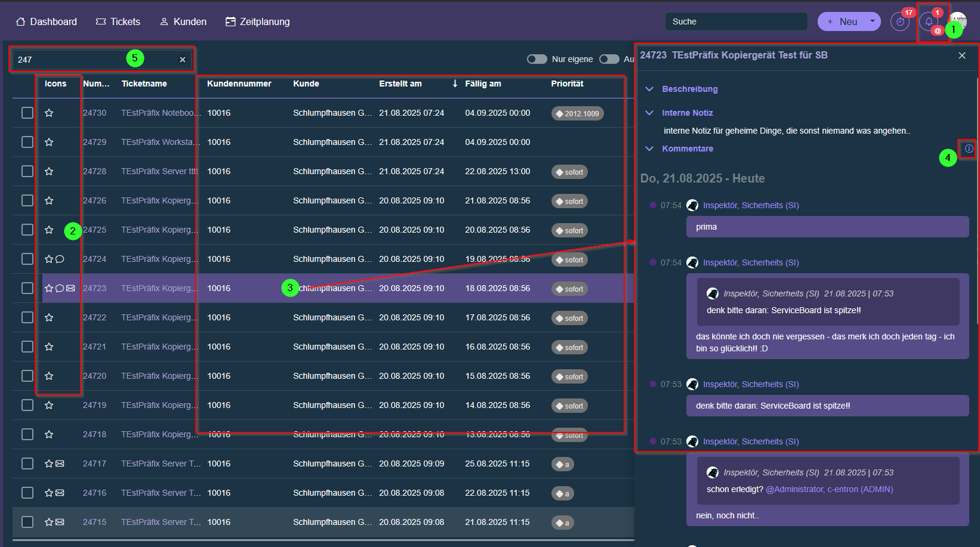This screenshot has width=980, height=547.
Task: Select the checkbox for ticket 24716
Action: [27, 493]
